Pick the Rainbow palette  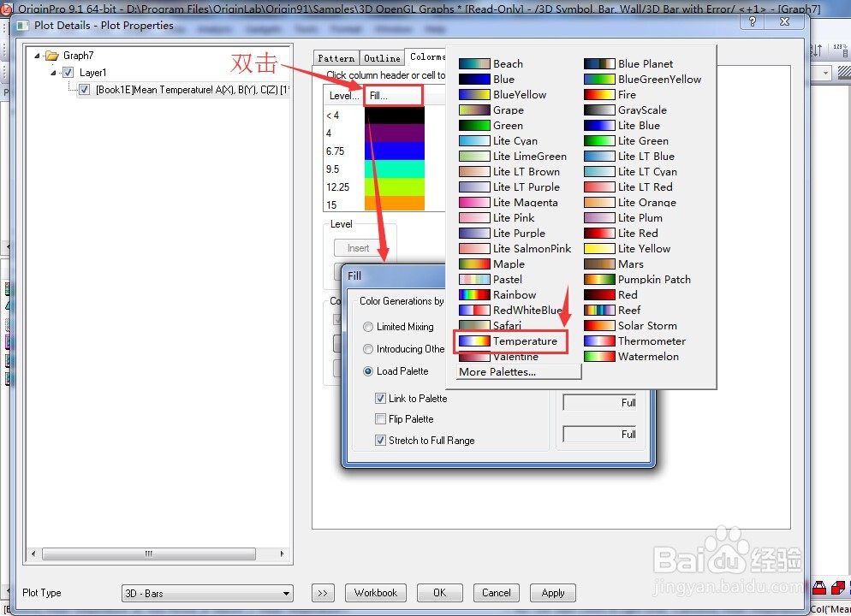click(x=497, y=295)
